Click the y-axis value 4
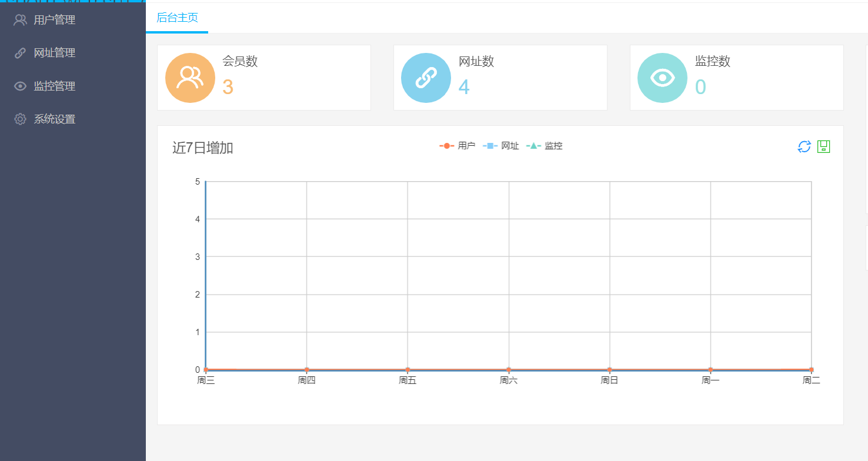 (198, 219)
